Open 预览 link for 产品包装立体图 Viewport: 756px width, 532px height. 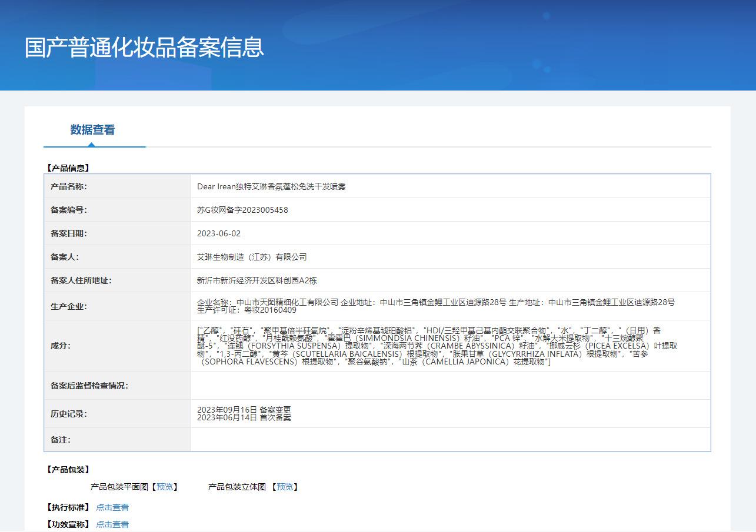click(x=285, y=487)
